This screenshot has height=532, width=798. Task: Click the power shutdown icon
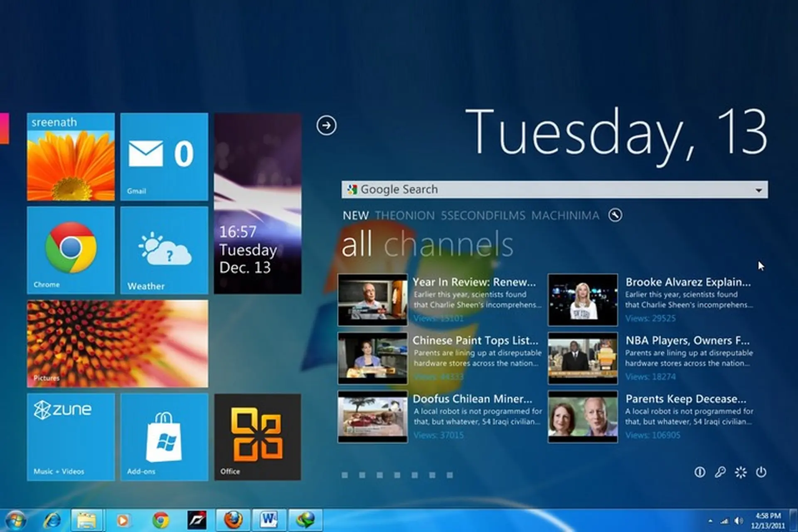click(x=761, y=472)
